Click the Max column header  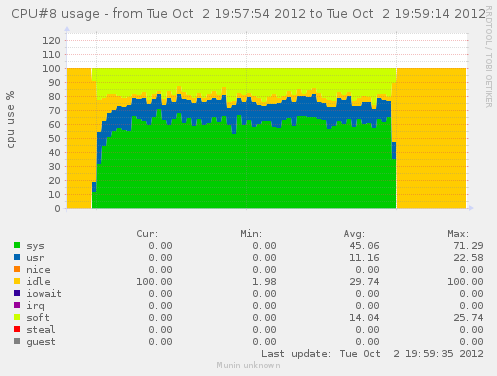(458, 234)
